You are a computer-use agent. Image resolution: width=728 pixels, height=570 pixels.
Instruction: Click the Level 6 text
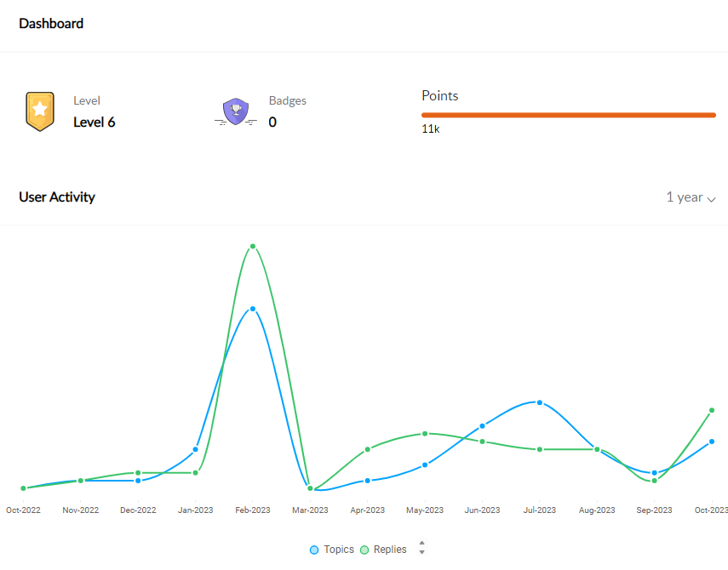pos(95,123)
